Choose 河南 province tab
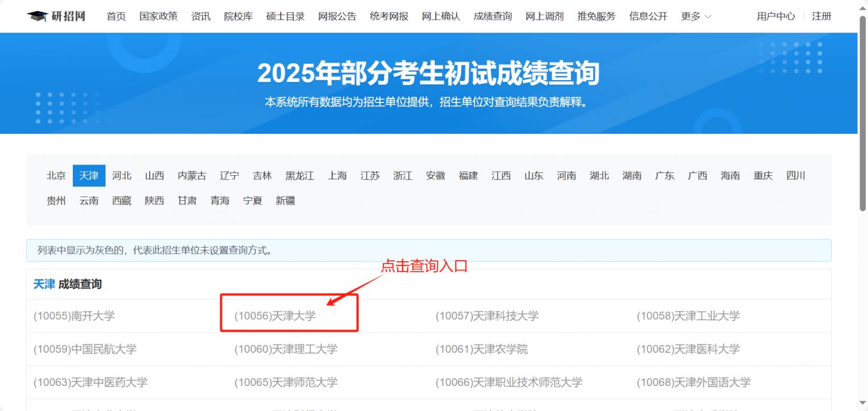 click(567, 176)
